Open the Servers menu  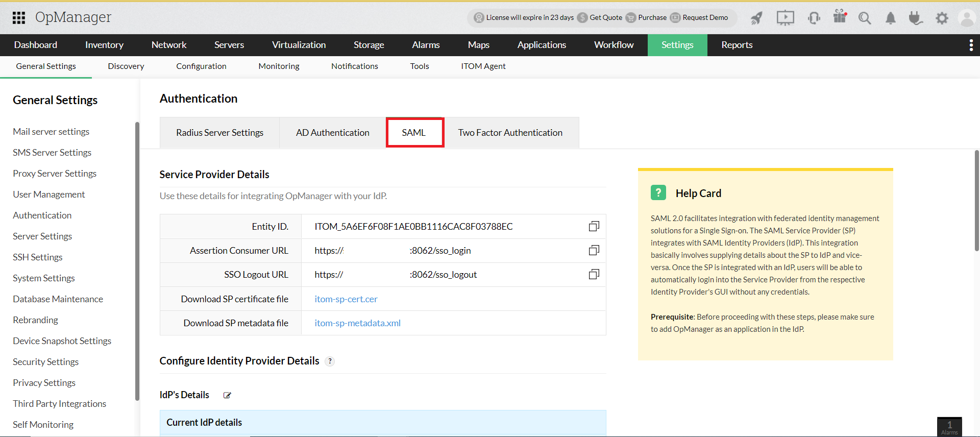229,45
